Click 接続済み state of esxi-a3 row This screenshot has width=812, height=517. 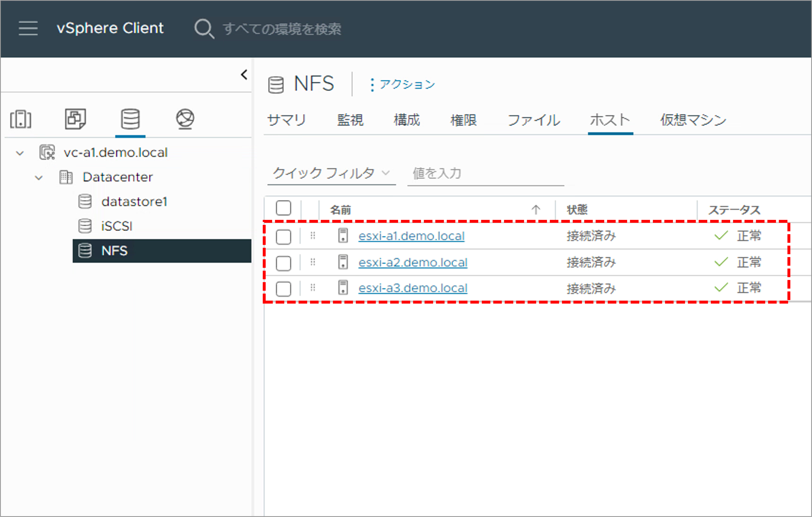tap(591, 289)
